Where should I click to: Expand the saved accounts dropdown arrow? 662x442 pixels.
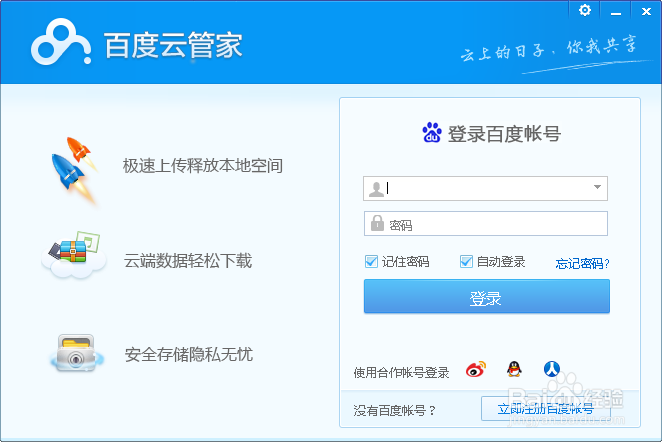click(597, 187)
